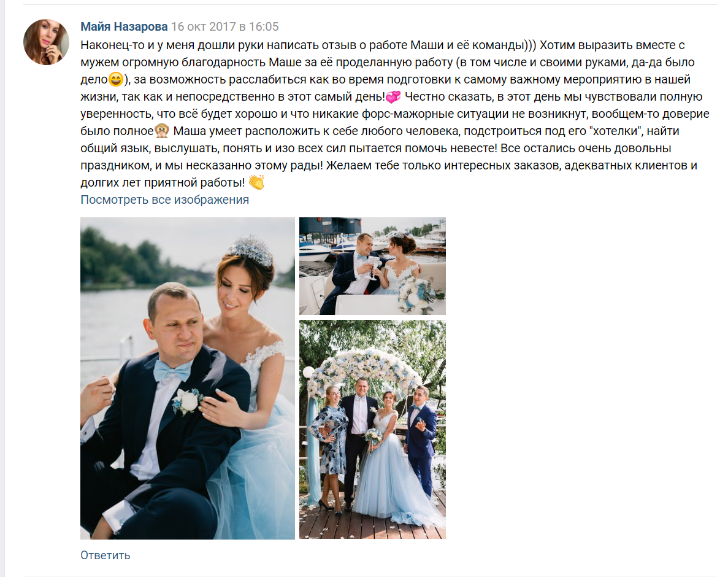Screen dimensions: 728x577
Task: Click the Посмотреть все изображения link
Action: tap(165, 199)
